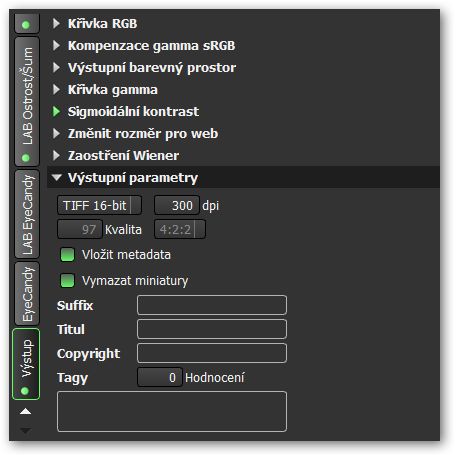Switch to the LAB EyeCandy tab
This screenshot has width=454, height=455.
point(27,214)
